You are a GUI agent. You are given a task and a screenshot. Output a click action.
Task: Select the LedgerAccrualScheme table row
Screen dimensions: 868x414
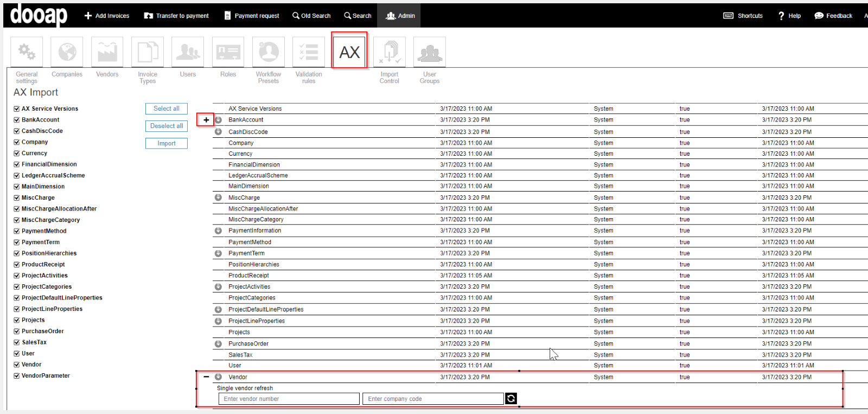tap(540, 175)
